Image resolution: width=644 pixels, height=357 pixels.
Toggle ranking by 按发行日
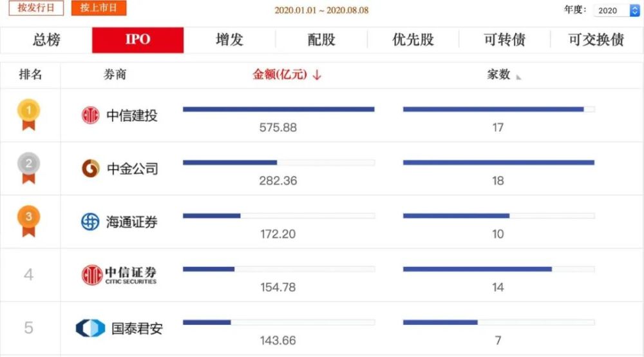click(36, 8)
